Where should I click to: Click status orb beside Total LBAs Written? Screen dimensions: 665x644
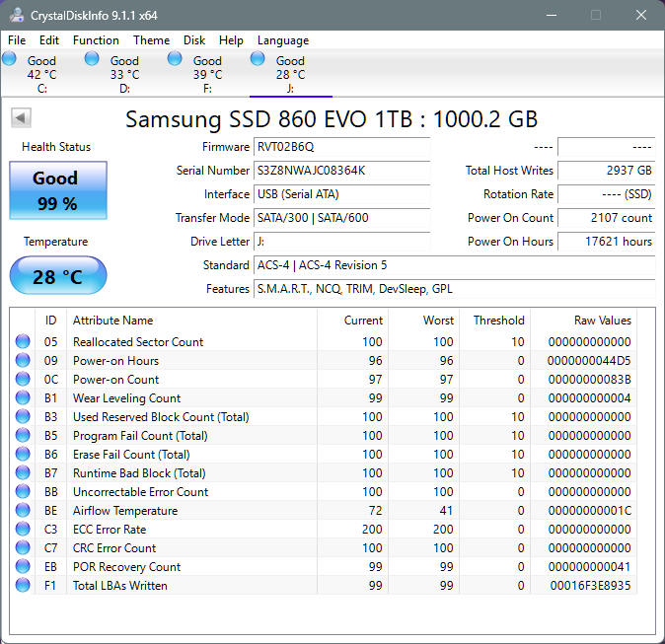23,586
